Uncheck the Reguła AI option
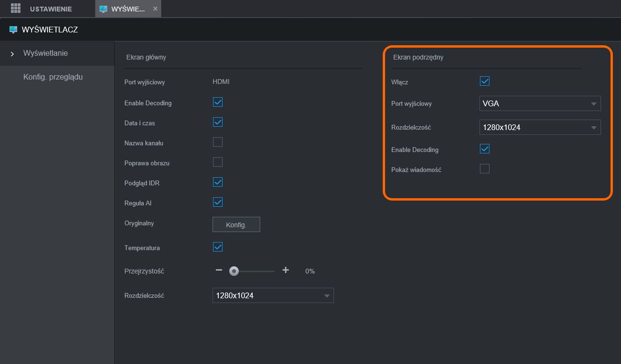Screen dimensions: 621x364 [x=218, y=202]
